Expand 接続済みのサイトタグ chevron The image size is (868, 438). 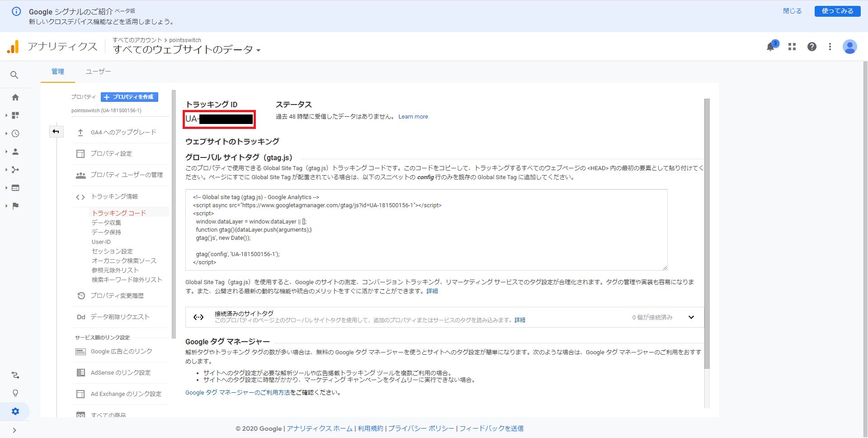click(x=691, y=317)
